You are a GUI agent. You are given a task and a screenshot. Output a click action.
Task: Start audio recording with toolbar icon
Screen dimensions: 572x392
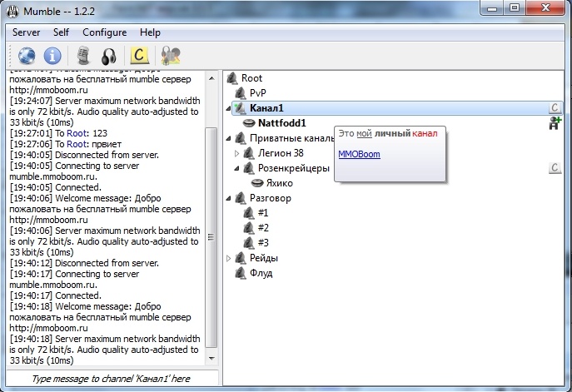pyautogui.click(x=171, y=56)
